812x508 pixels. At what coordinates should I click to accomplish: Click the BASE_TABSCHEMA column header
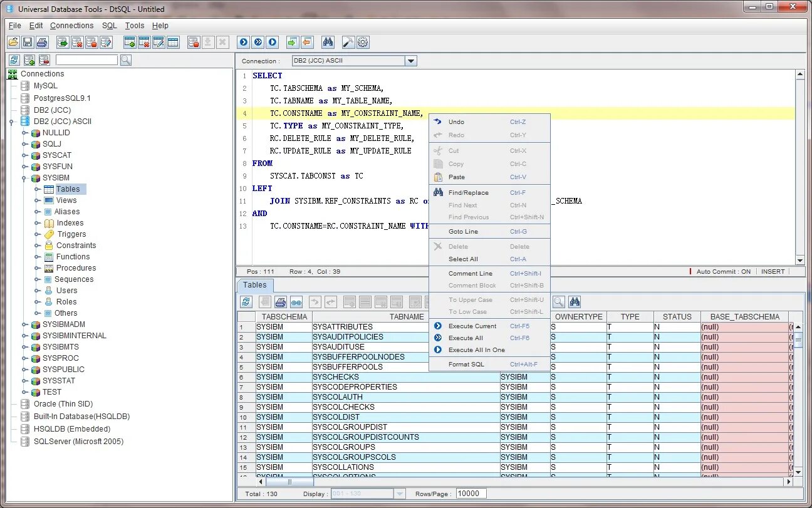click(x=744, y=317)
